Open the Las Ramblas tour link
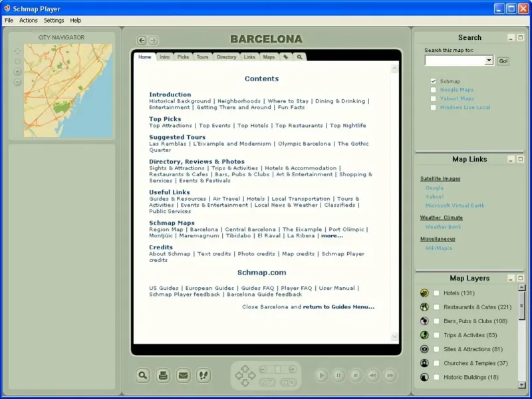This screenshot has width=532, height=399. 168,144
